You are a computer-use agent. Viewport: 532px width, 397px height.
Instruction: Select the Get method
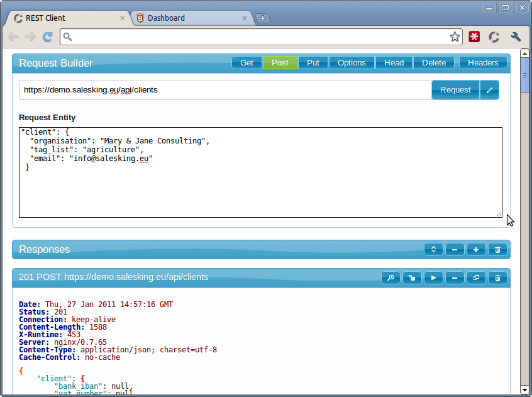click(x=247, y=63)
